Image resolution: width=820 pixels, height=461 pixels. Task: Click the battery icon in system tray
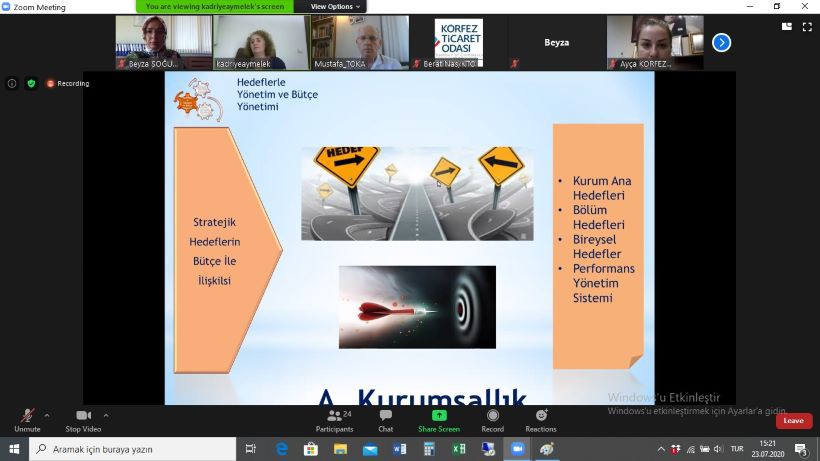tap(704, 449)
